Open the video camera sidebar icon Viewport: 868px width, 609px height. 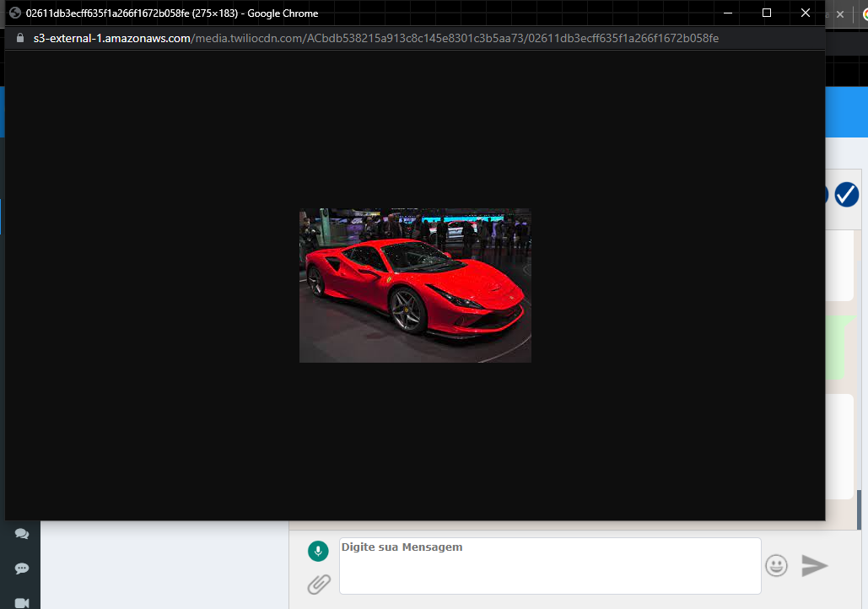22,603
